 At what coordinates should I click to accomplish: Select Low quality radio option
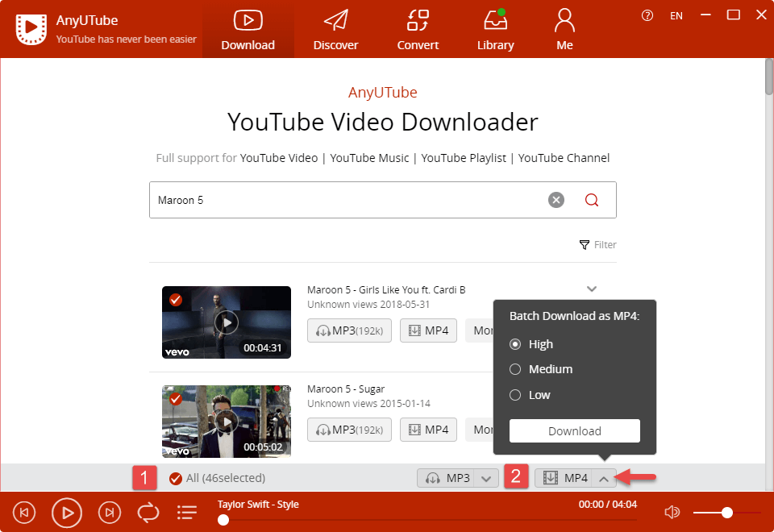coord(515,395)
